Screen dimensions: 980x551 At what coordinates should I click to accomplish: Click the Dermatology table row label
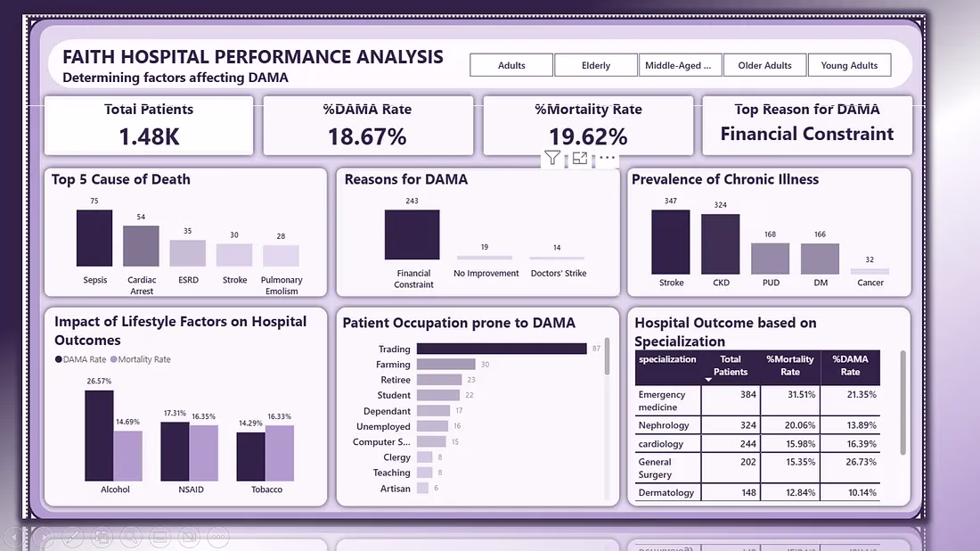[x=666, y=493]
